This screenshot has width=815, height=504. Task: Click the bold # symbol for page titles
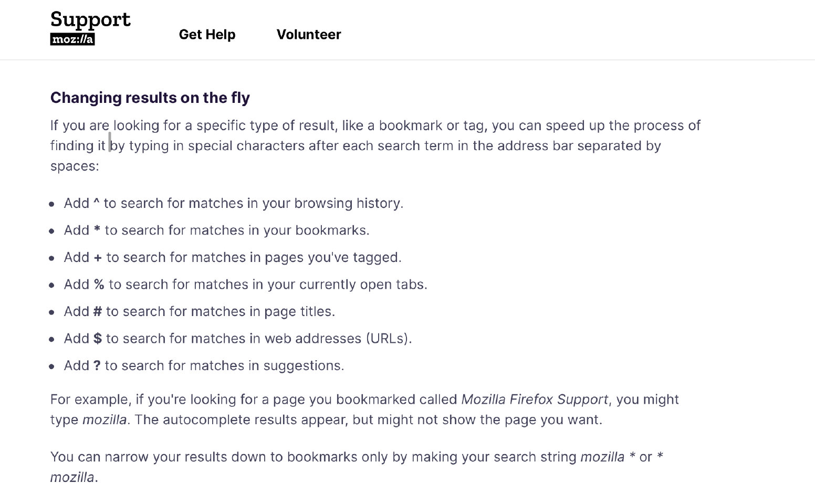pyautogui.click(x=97, y=311)
